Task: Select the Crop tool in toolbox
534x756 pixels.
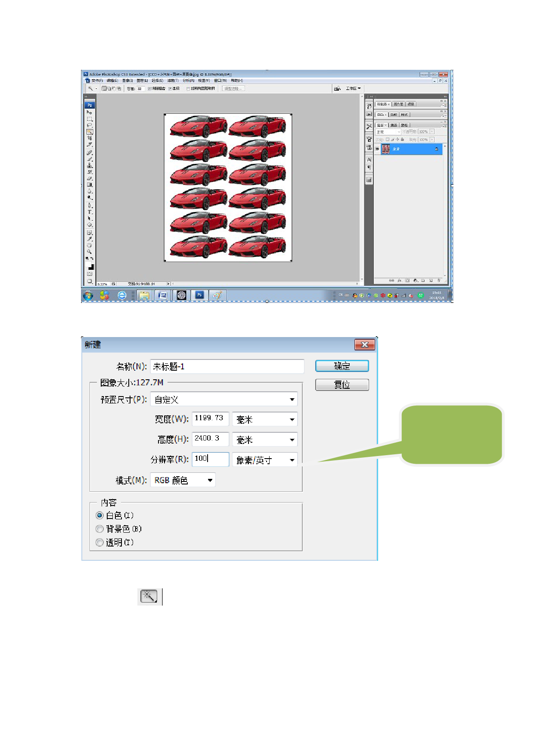Action: tap(90, 138)
